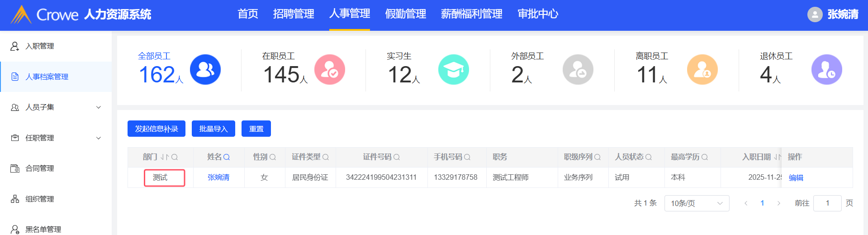
Task: Open search for 手机号码 column
Action: (x=467, y=157)
